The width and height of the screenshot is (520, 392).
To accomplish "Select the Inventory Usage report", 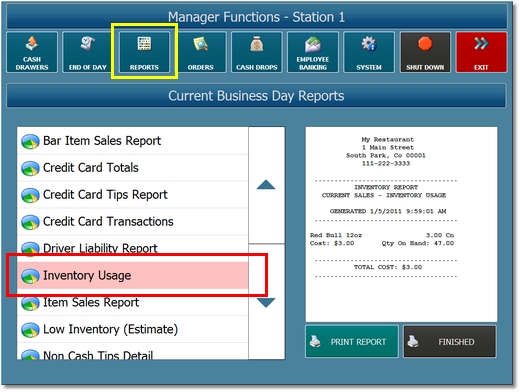I will pos(133,275).
